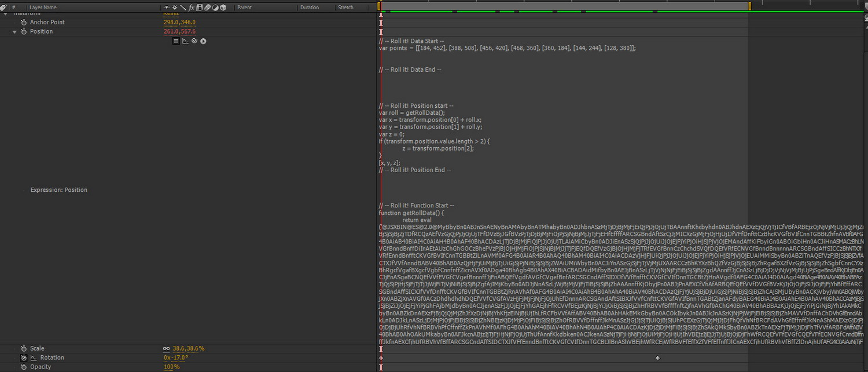The width and height of the screenshot is (868, 372).
Task: Click the Rotation property name
Action: tap(52, 358)
